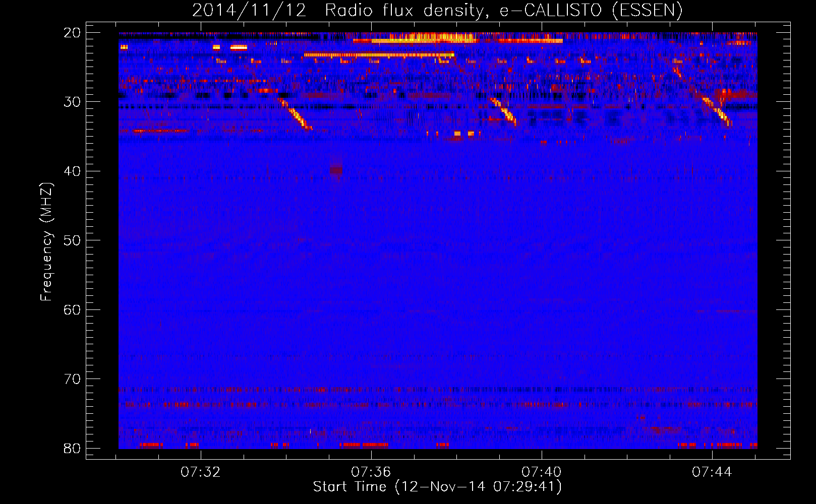Click the 07:32 time axis label
The height and width of the screenshot is (504, 816).
click(201, 472)
